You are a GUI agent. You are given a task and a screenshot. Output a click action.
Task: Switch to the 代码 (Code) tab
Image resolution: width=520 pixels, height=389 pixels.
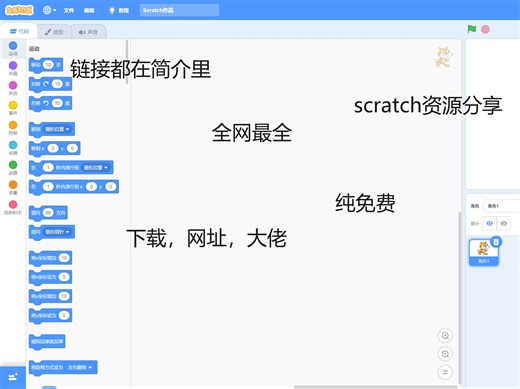coord(19,31)
